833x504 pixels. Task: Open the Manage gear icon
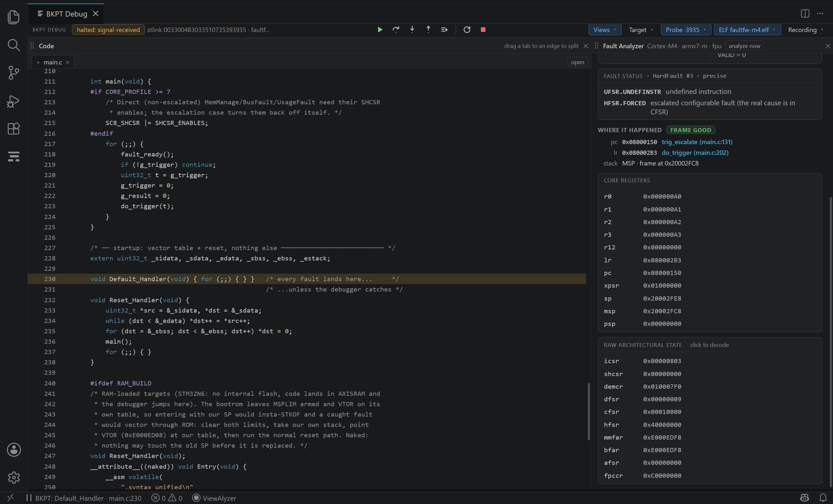click(x=14, y=477)
